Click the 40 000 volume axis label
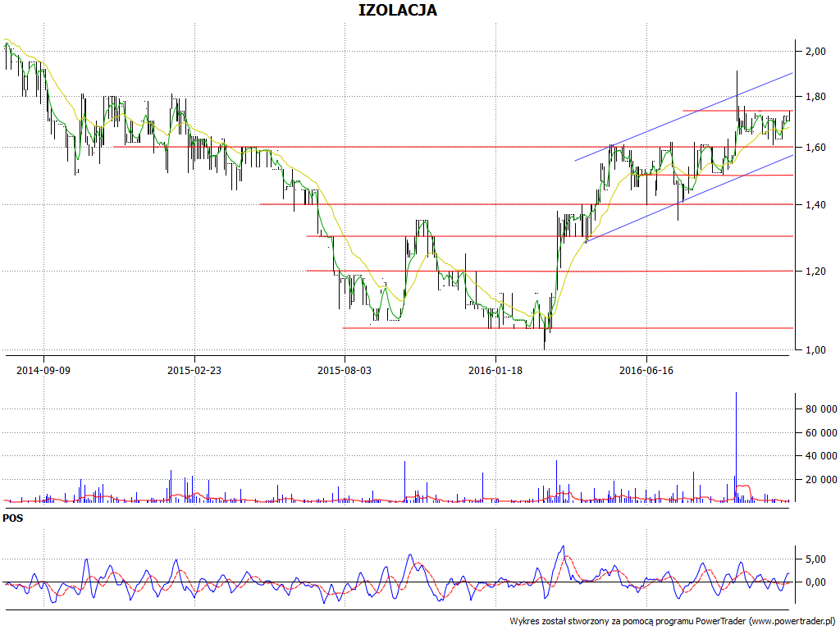 pos(820,456)
